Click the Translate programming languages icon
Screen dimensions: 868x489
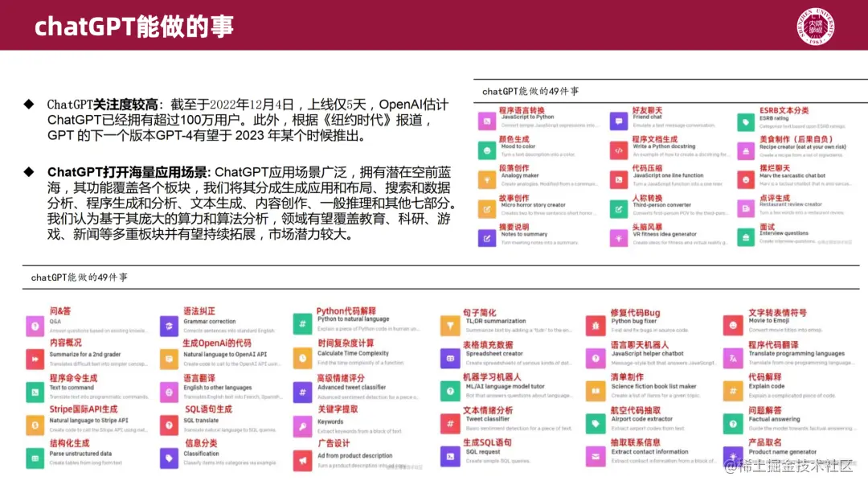tap(733, 358)
